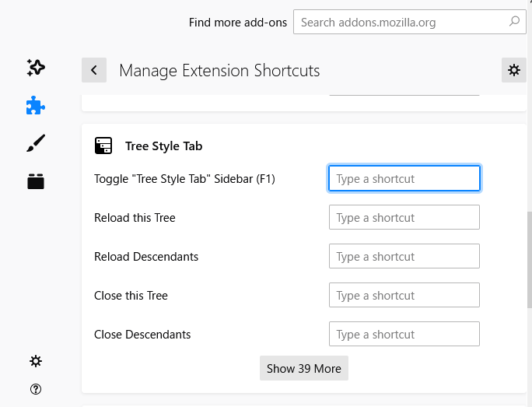
Task: Click the Find more add-ons label
Action: 238,23
